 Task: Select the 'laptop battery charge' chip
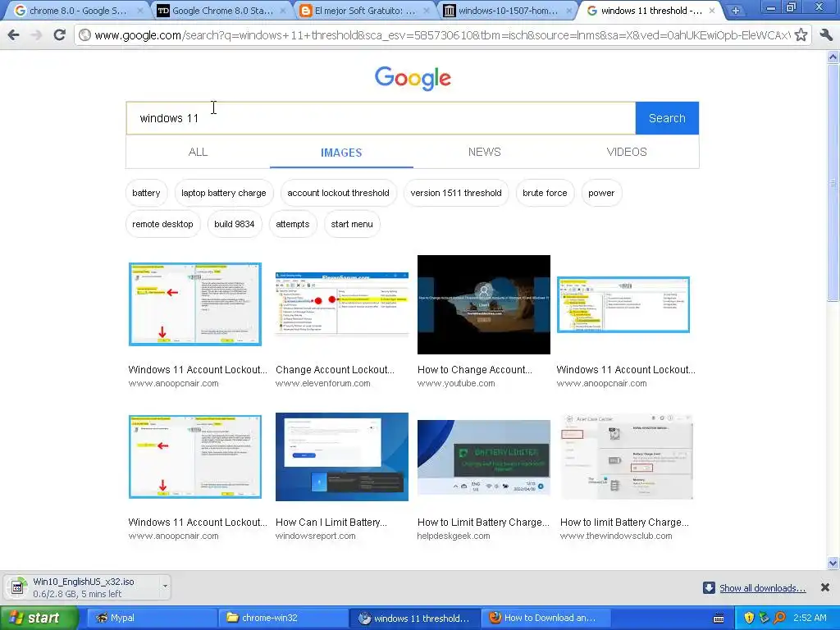224,193
